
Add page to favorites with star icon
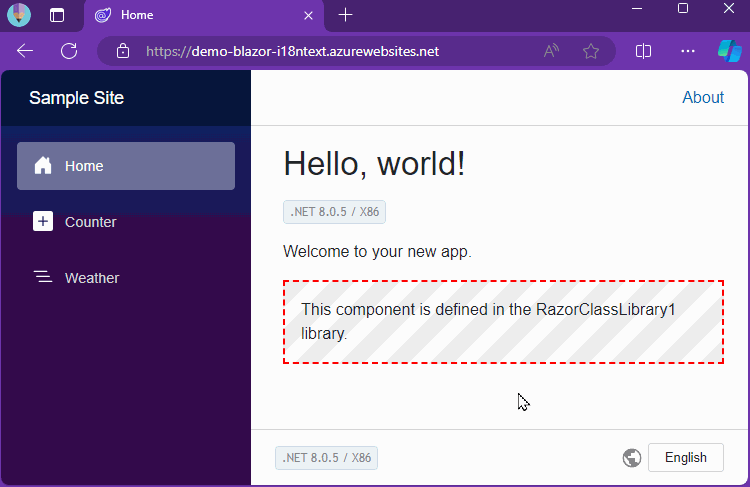tap(591, 51)
